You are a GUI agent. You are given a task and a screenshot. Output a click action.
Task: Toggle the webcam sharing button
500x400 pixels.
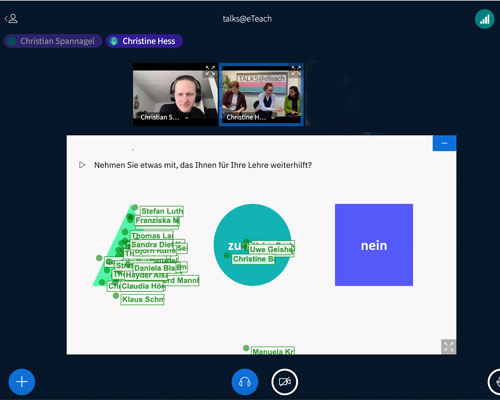point(285,382)
